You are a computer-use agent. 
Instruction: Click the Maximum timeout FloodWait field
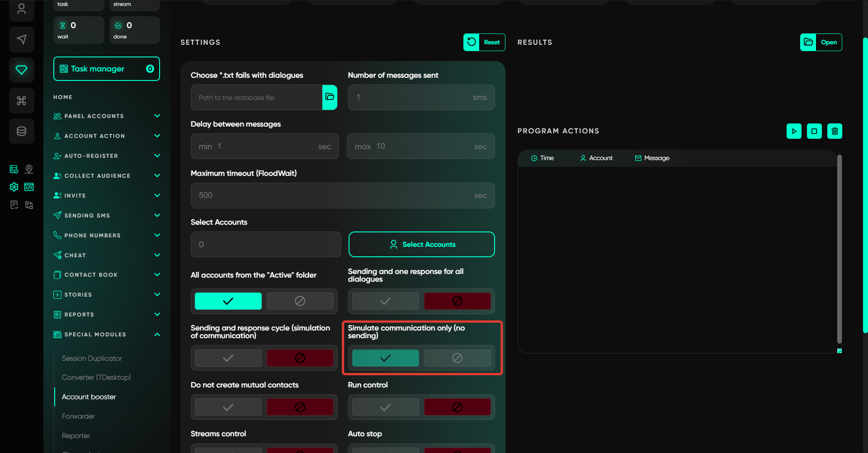point(342,195)
